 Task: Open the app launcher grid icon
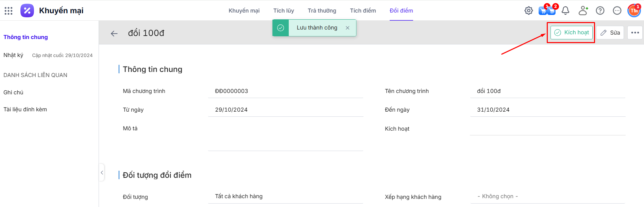(9, 11)
